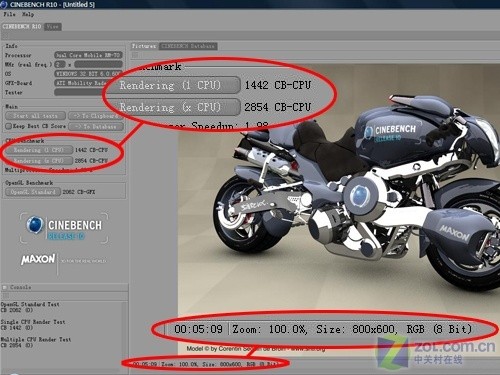The image size is (500, 375).
Task: Switch to the CINEBENCH R10 tab
Action: (22, 26)
